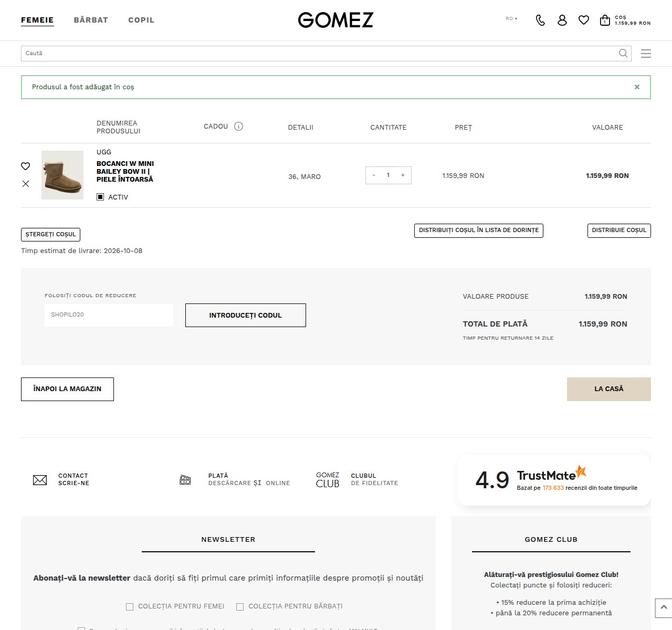Select the Femeie category tab

click(x=37, y=20)
